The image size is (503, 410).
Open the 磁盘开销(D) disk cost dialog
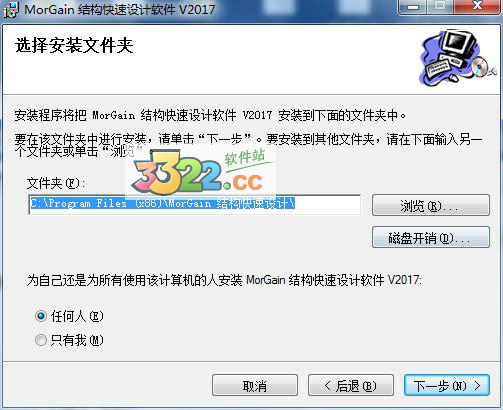(x=431, y=237)
